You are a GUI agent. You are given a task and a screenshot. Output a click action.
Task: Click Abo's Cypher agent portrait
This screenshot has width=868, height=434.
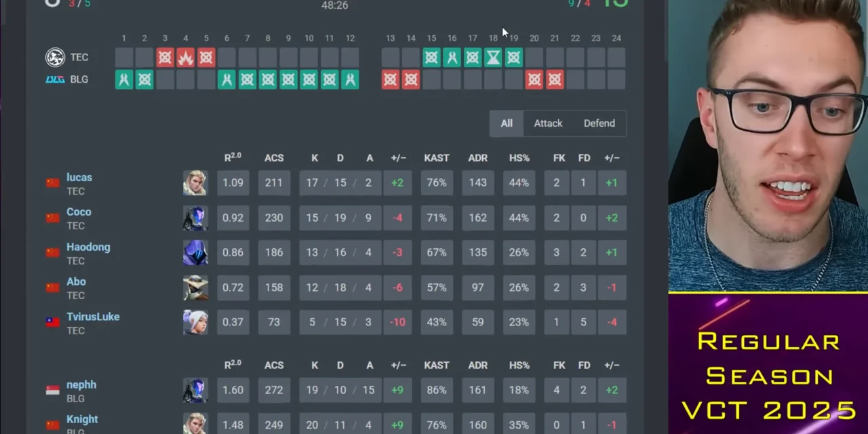tap(195, 288)
